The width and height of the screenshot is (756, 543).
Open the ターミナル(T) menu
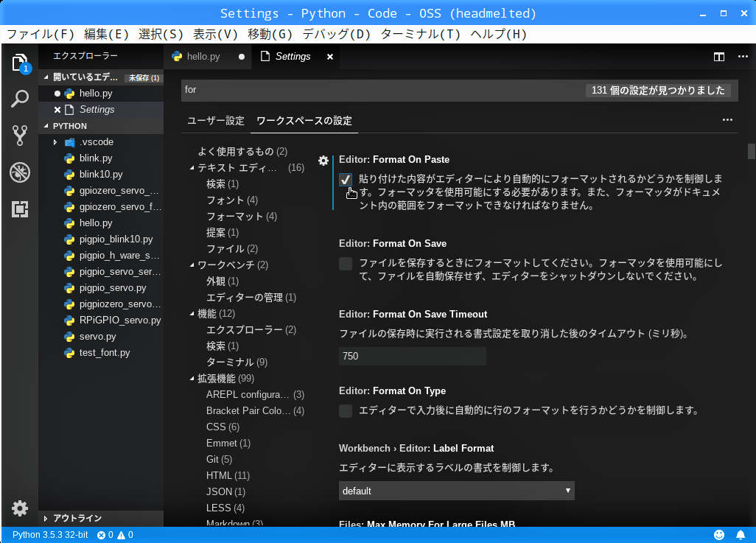pyautogui.click(x=420, y=34)
